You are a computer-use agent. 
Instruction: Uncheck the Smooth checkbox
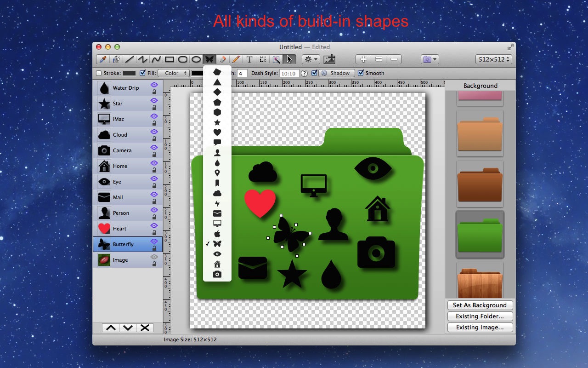(361, 73)
